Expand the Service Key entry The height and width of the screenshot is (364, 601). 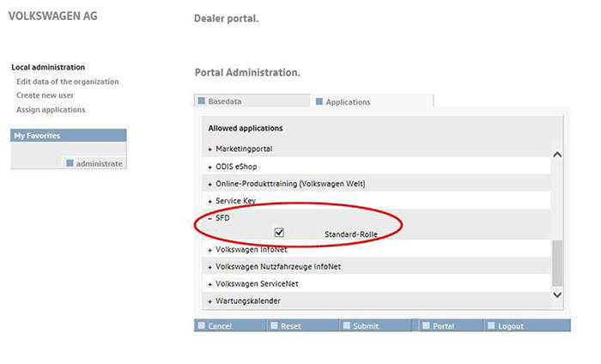pyautogui.click(x=210, y=201)
